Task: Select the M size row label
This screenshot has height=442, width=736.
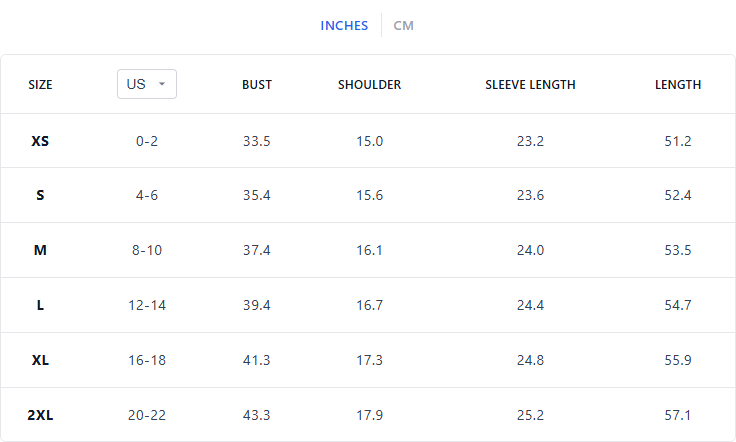Action: 40,250
